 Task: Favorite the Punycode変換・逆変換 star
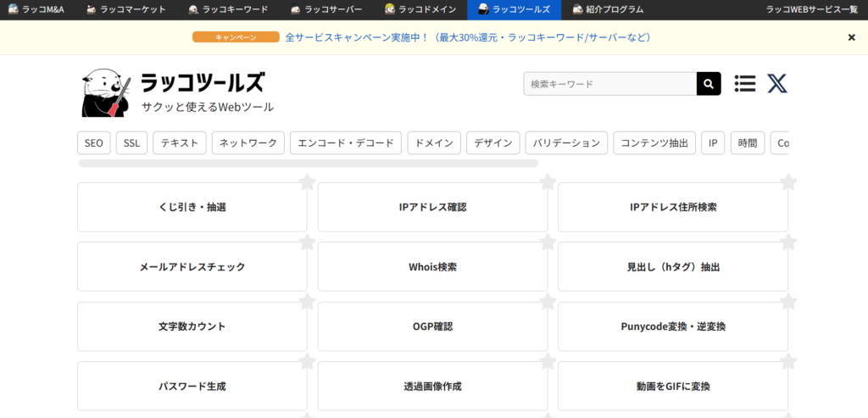coord(788,301)
